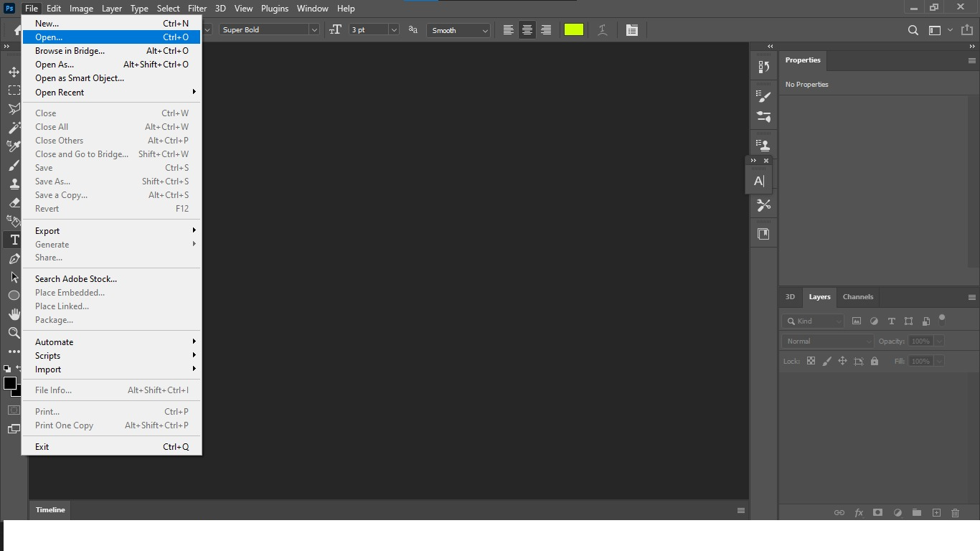Click the green text color swatch

coord(573,29)
